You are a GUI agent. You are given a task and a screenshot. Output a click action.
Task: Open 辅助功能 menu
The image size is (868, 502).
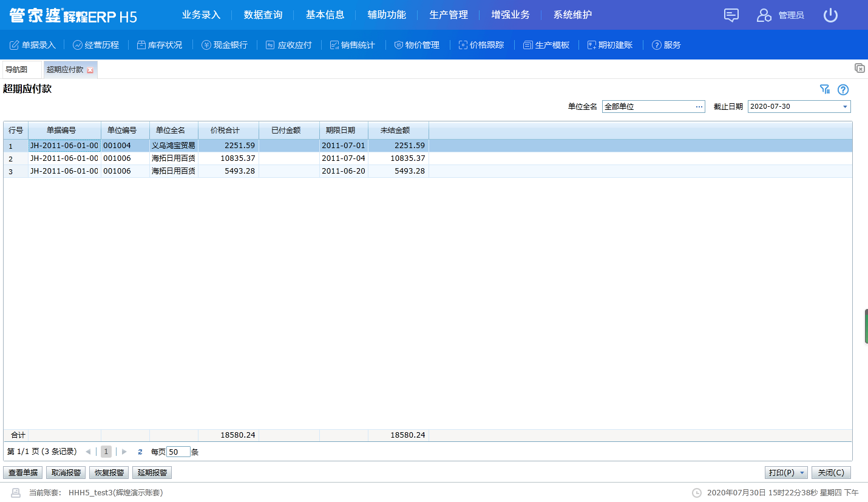point(387,15)
